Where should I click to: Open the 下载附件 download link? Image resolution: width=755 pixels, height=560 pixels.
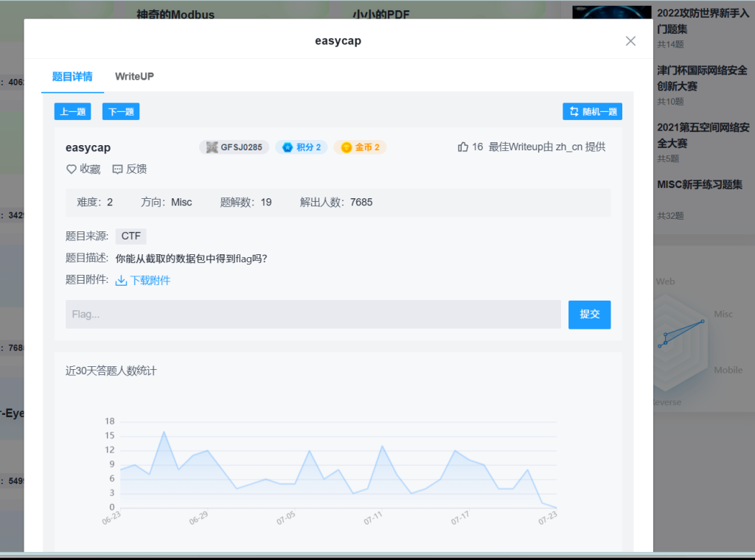pos(150,281)
